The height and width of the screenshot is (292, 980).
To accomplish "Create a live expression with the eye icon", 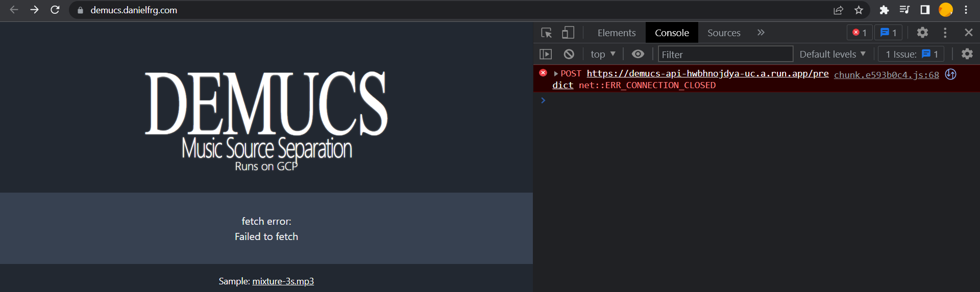I will [638, 54].
